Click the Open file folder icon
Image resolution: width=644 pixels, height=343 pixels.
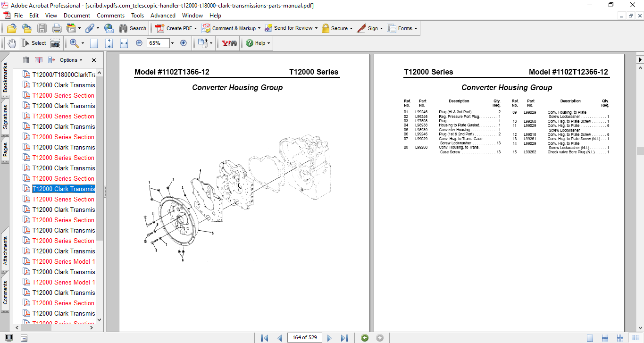pos(11,28)
